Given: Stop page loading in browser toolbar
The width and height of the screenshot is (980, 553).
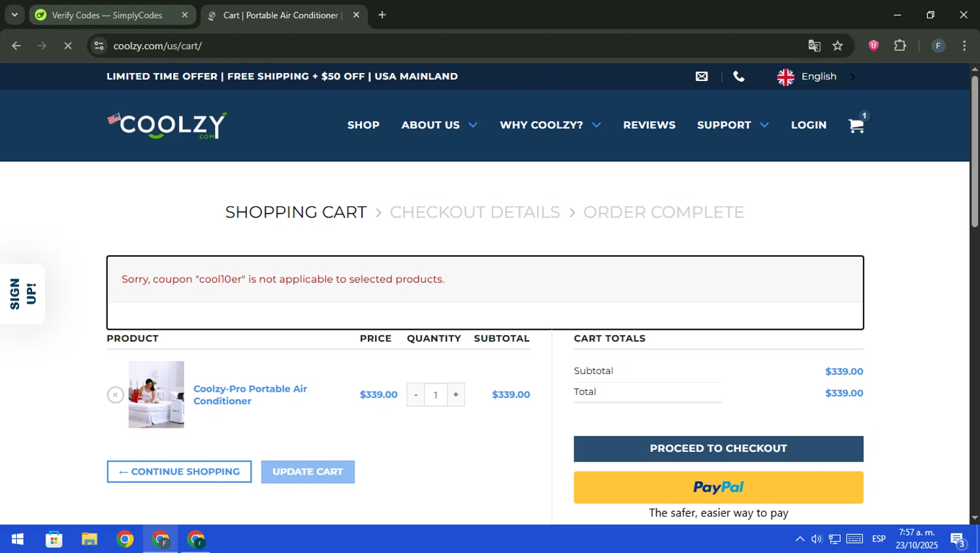Looking at the screenshot, I should click(x=68, y=46).
